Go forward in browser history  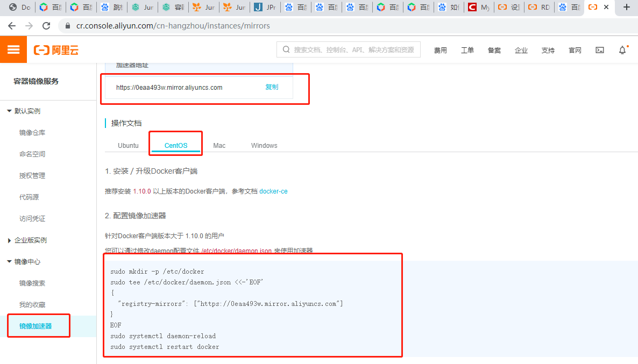coord(29,26)
